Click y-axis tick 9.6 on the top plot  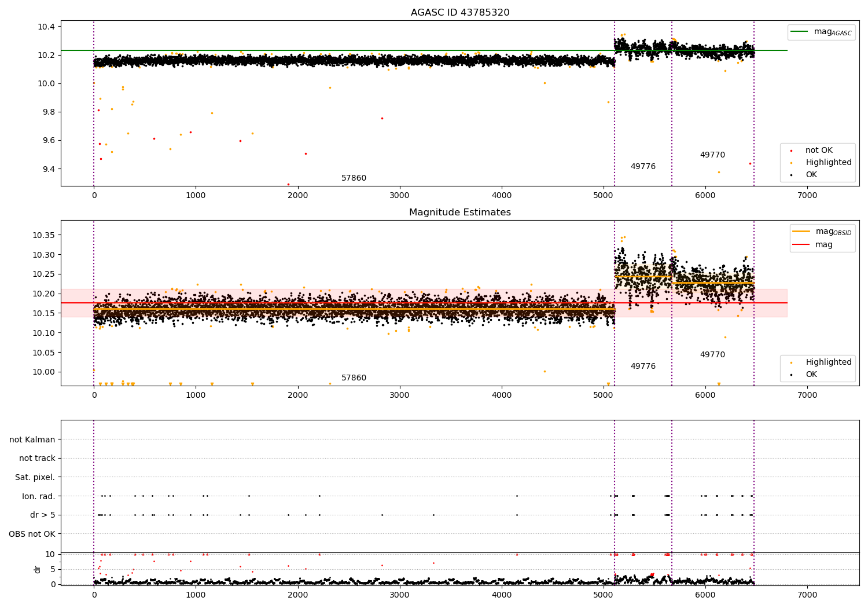49,141
